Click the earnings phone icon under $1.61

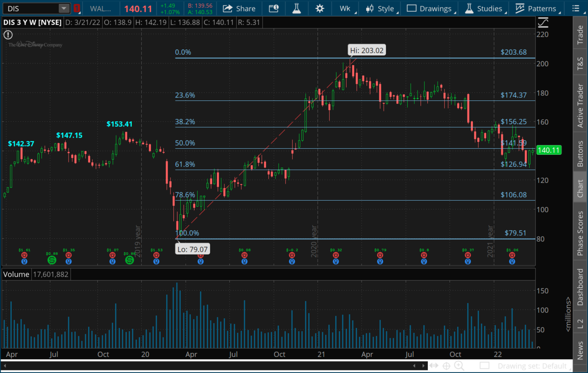pos(24,256)
